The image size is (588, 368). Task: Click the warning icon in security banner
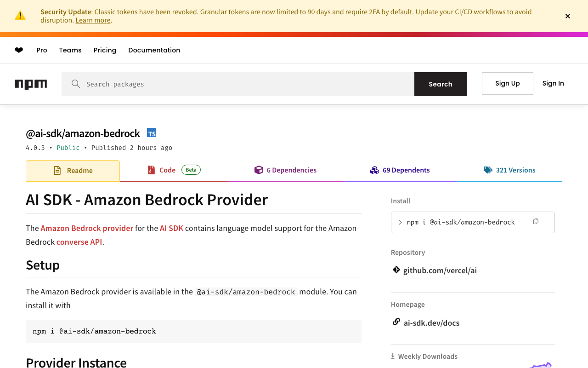20,16
